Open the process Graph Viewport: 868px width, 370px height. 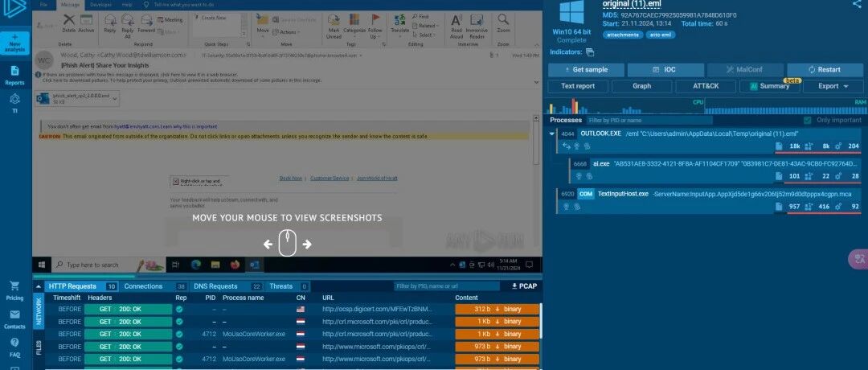click(641, 86)
